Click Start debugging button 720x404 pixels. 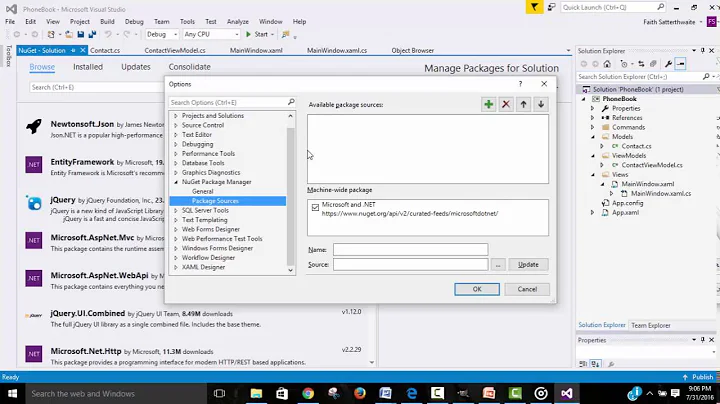[259, 34]
